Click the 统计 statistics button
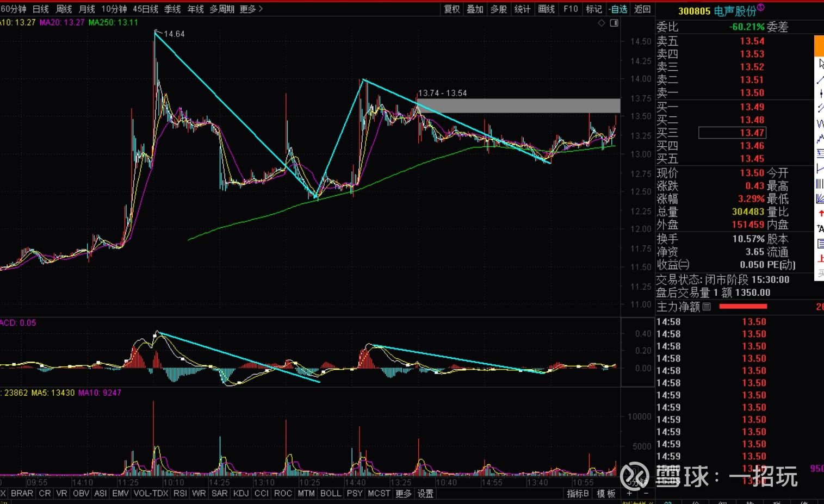This screenshot has height=504, width=824. pos(522,9)
